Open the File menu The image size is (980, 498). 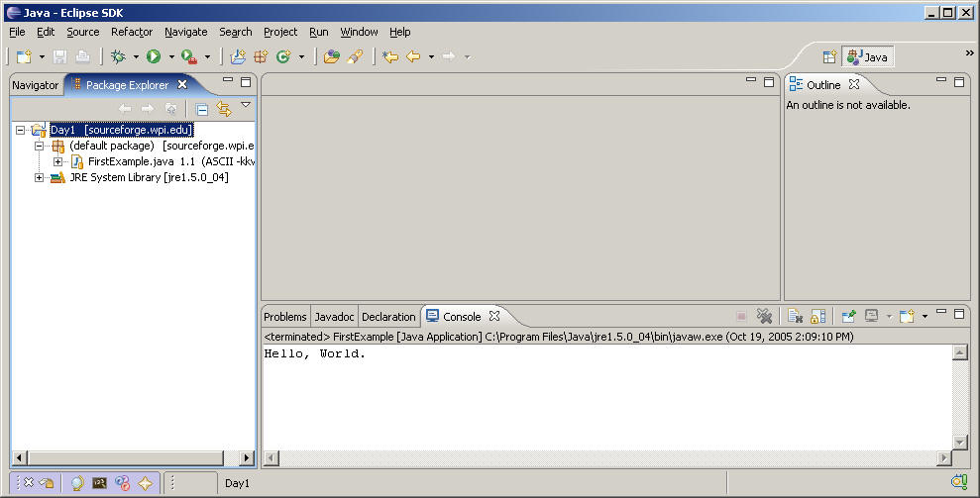(18, 32)
